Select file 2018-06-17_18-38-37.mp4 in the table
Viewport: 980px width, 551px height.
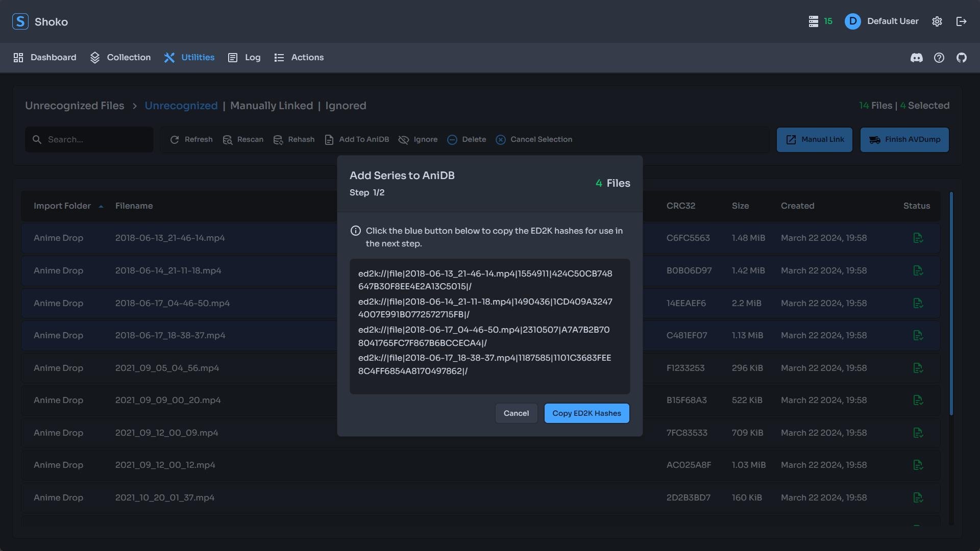pyautogui.click(x=170, y=336)
